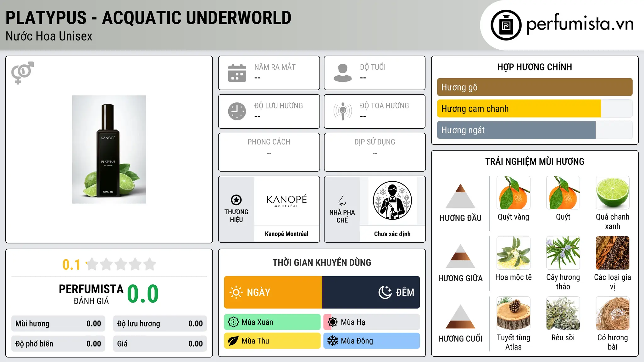Click the Mùi hương 0.00 score row
The height and width of the screenshot is (362, 644).
(58, 324)
